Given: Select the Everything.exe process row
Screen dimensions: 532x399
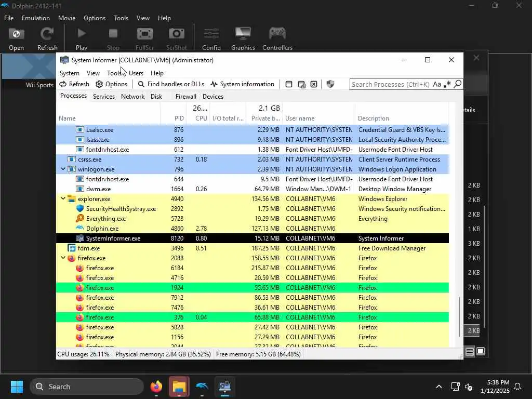Looking at the screenshot, I should pos(252,219).
